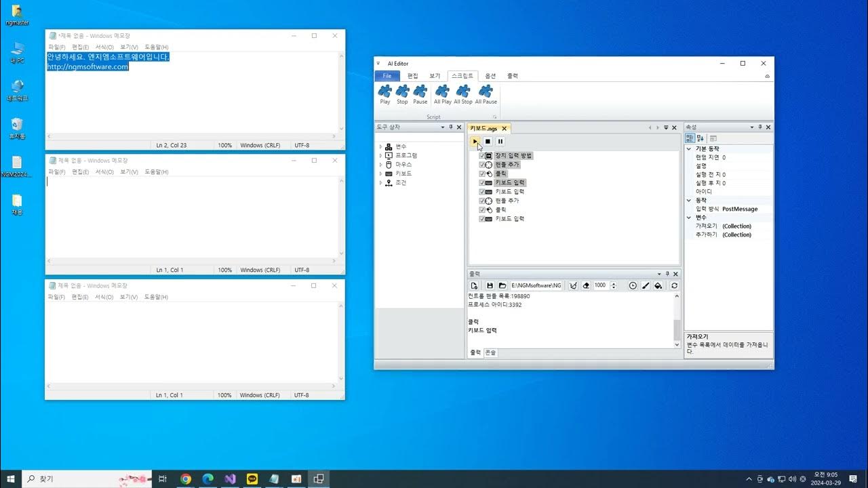Expand the 프로그램 toolbox node
Image resolution: width=868 pixels, height=488 pixels.
click(x=380, y=155)
